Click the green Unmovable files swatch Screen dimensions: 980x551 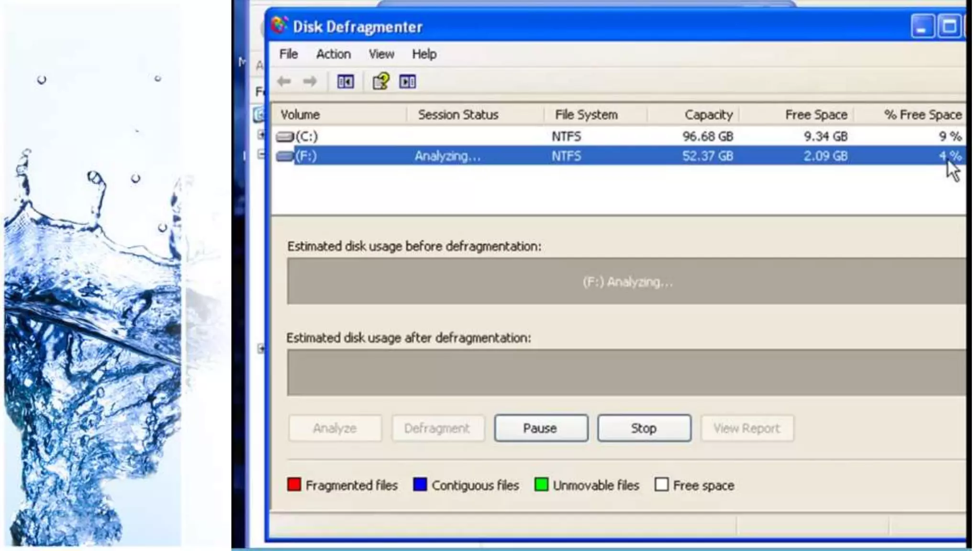point(541,485)
